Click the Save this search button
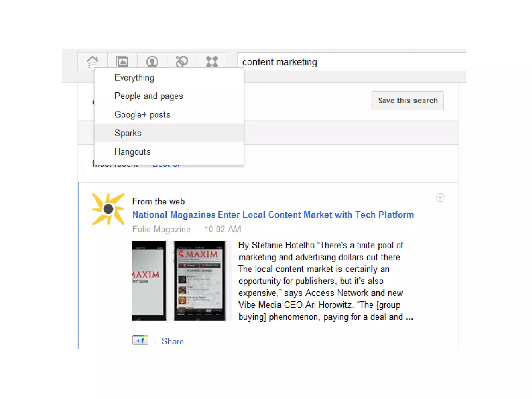 pos(407,101)
